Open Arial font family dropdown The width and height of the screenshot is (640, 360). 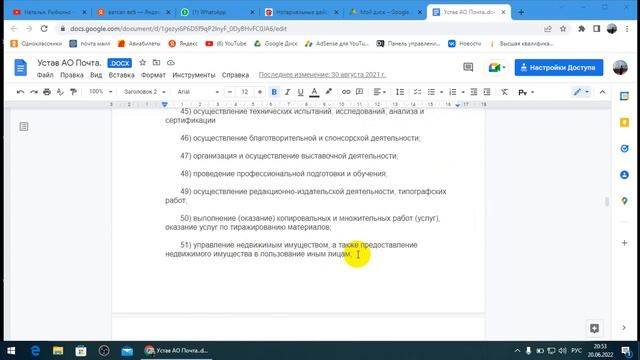click(x=198, y=92)
